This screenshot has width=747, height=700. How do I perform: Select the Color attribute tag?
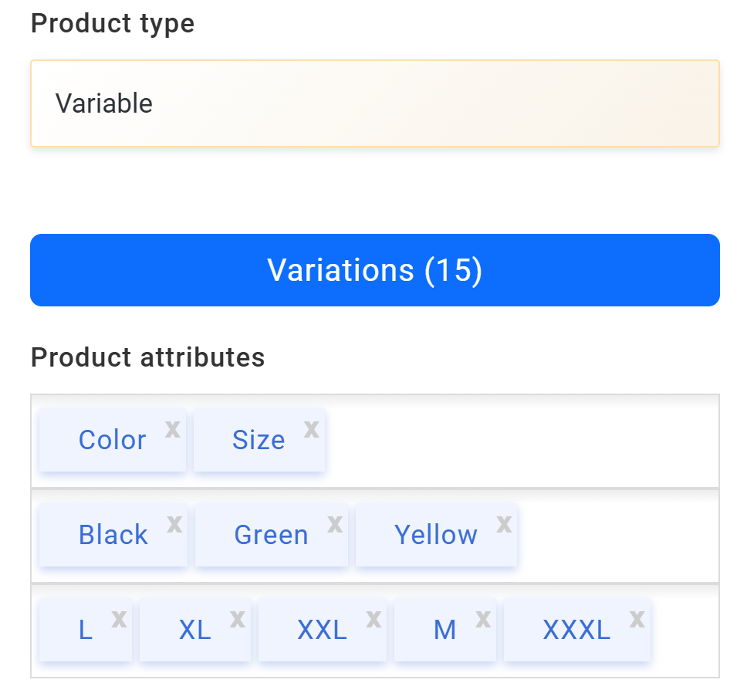[112, 441]
